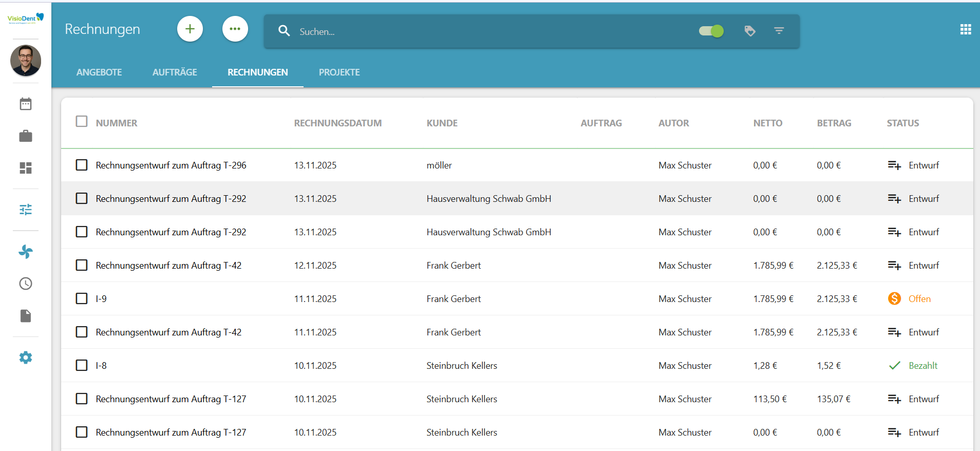The width and height of the screenshot is (980, 451).
Task: Open the briefcase icon in sidebar
Action: point(26,136)
